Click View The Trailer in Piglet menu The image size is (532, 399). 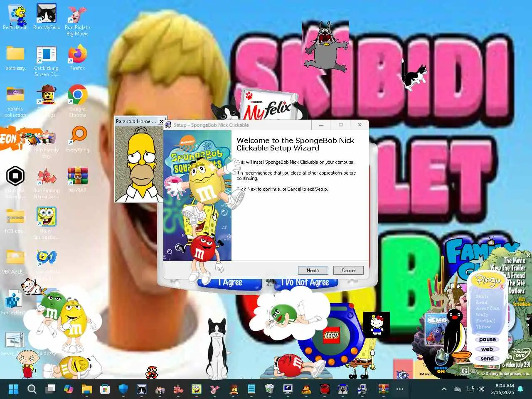507,268
